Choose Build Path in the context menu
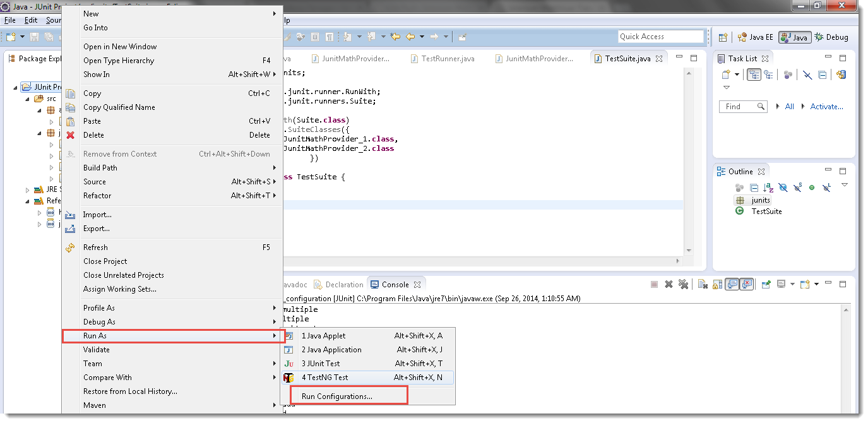868x423 pixels. pos(172,168)
